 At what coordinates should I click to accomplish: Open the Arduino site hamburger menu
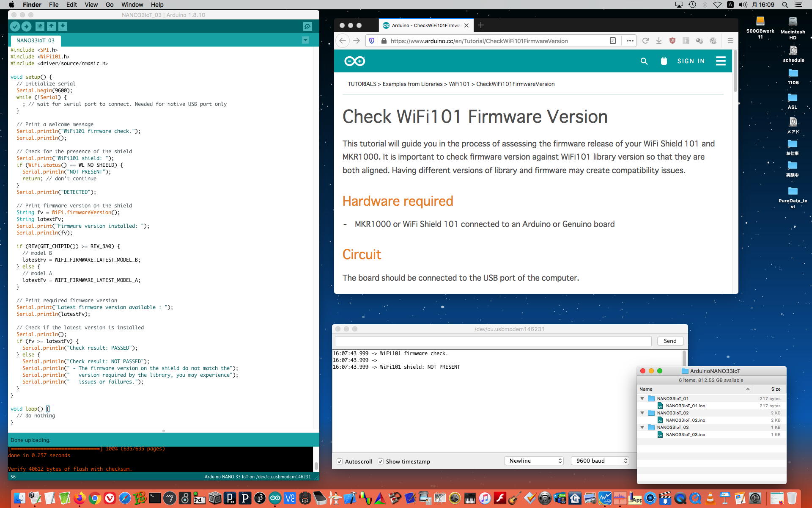click(x=721, y=61)
